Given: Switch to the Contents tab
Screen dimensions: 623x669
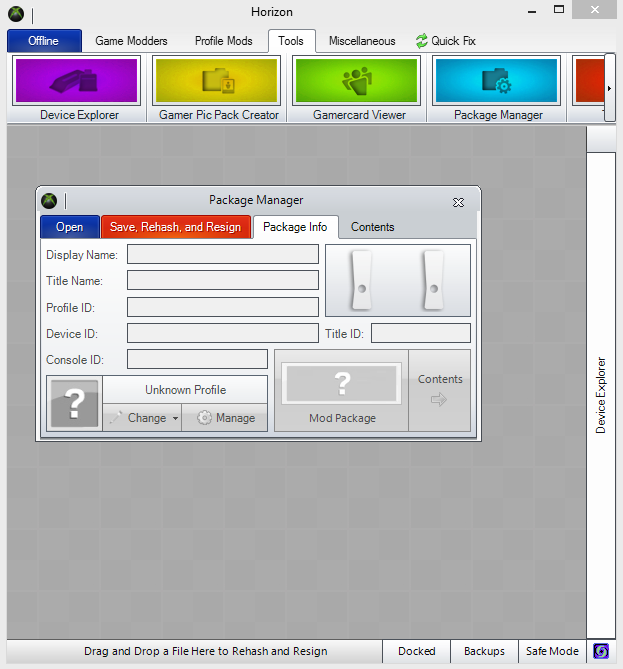Looking at the screenshot, I should point(373,227).
